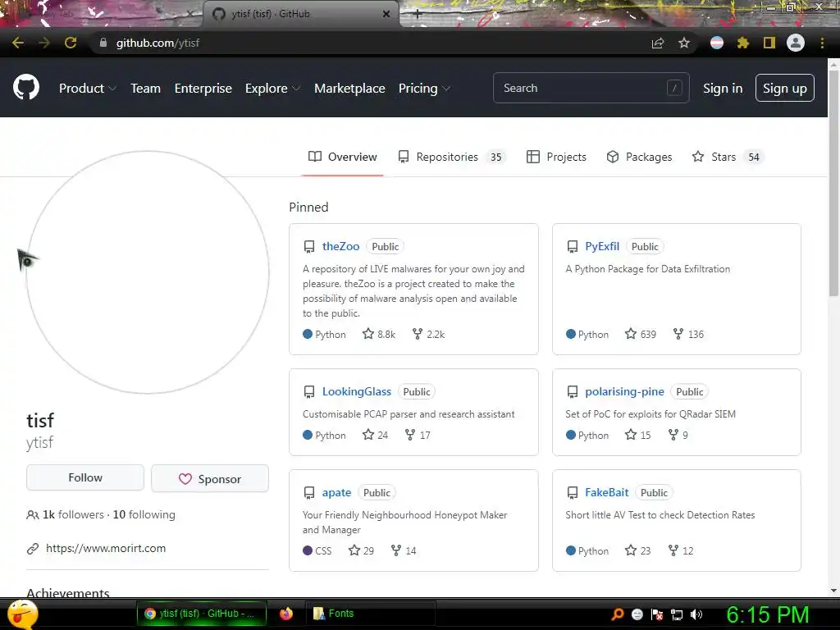Click the page vertical scrollbar thumb
Screen dimensions: 840x630
[x=833, y=182]
